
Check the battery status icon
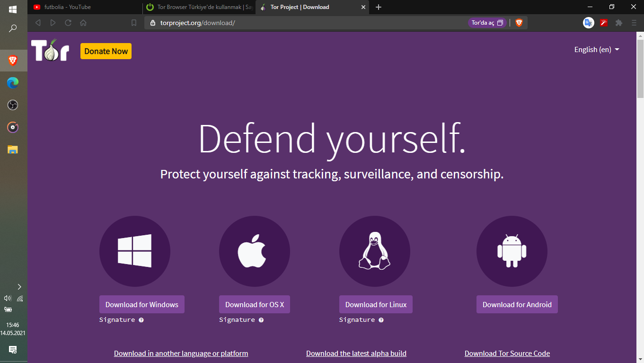8,310
